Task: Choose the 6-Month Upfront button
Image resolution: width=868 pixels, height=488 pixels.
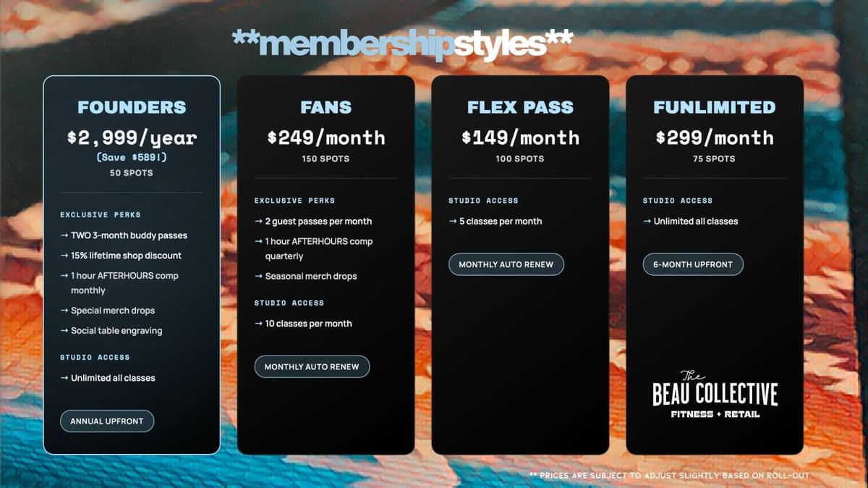Action: tap(693, 264)
